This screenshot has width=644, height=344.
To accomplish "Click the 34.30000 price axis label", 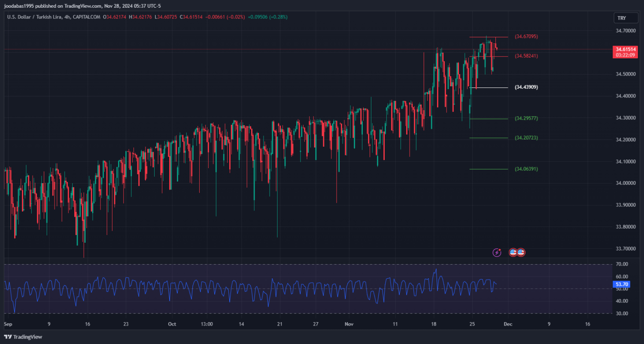I will pos(626,118).
